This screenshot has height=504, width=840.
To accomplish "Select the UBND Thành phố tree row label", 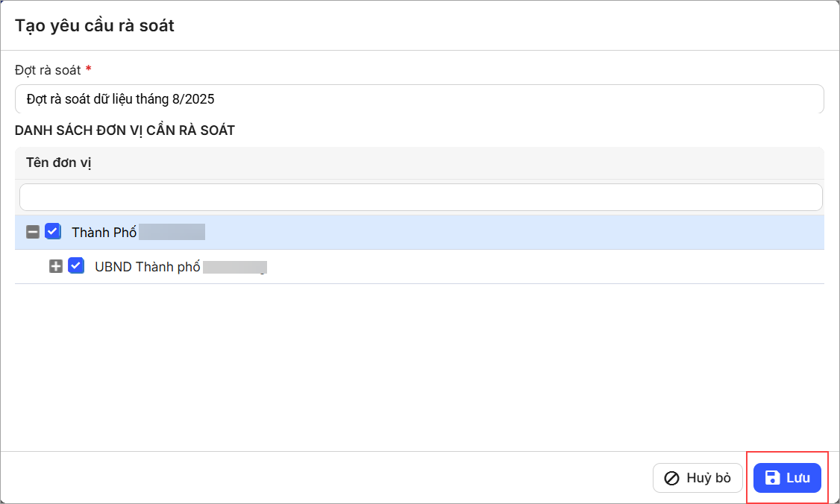I will (x=147, y=267).
